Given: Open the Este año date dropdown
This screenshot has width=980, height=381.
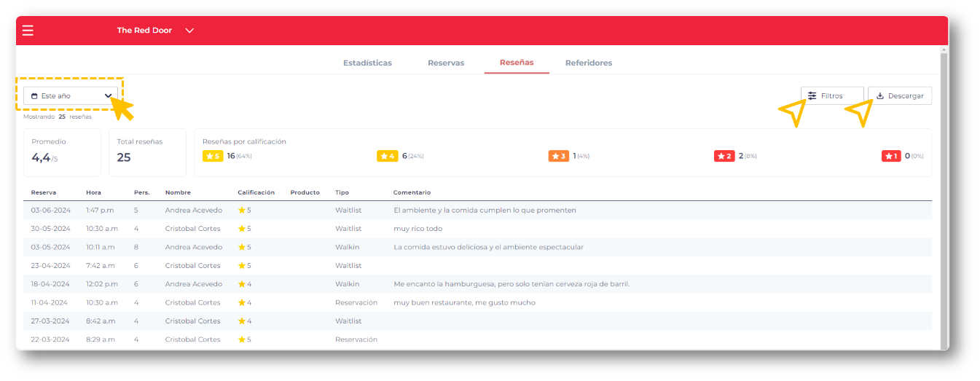Looking at the screenshot, I should pyautogui.click(x=71, y=95).
